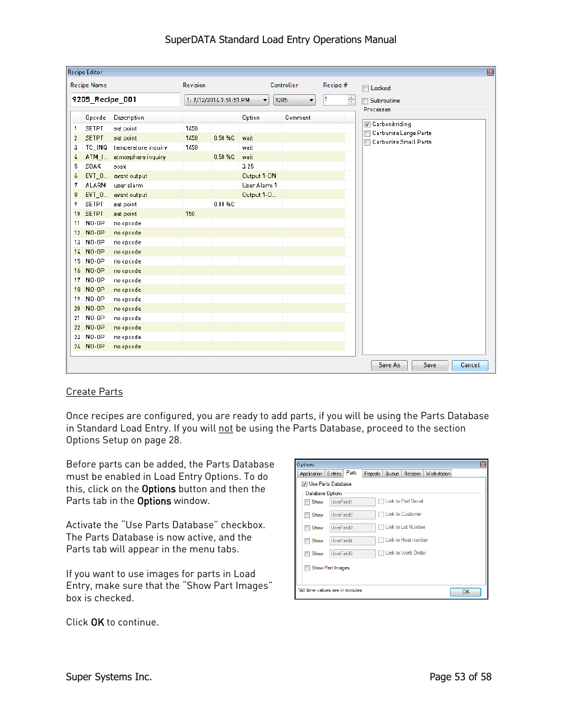Viewport: 562px width, 728px height.
Task: Click the Save button in Recipe Editor
Action: click(x=430, y=365)
